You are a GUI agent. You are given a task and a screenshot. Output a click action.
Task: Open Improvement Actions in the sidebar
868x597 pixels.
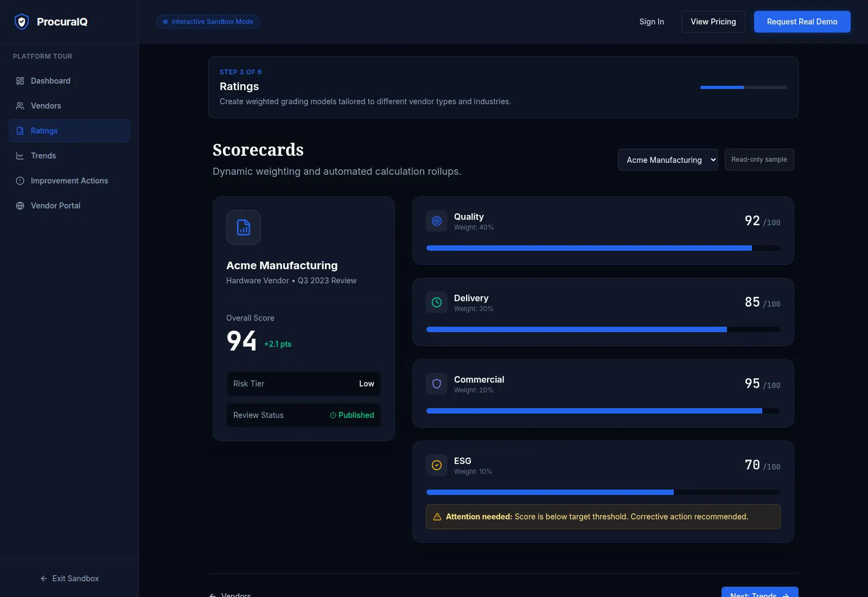(69, 181)
